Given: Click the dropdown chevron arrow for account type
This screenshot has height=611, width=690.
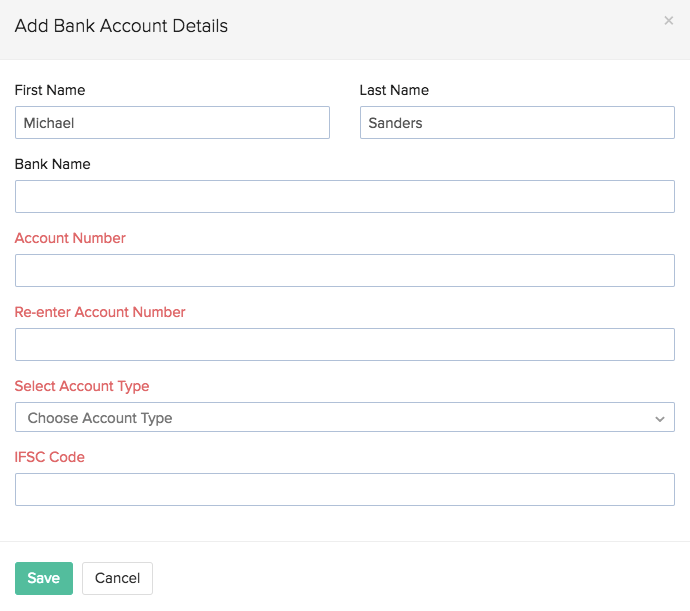Looking at the screenshot, I should pyautogui.click(x=659, y=419).
